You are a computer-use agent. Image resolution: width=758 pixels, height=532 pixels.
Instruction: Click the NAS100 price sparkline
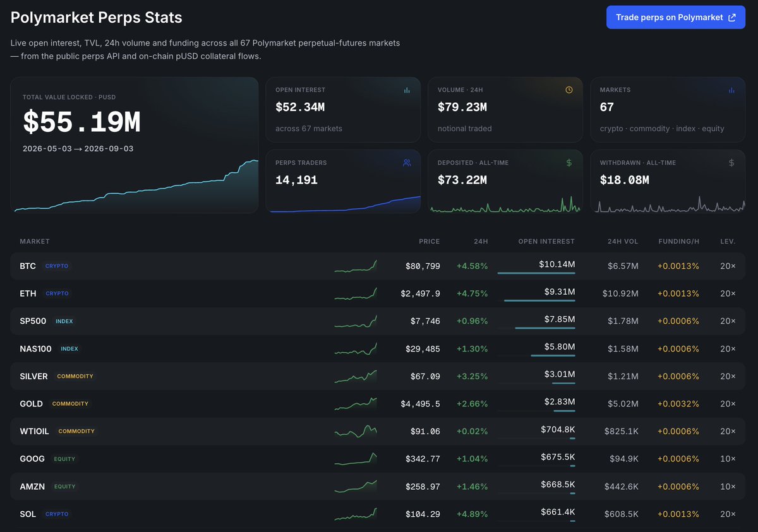pyautogui.click(x=356, y=349)
